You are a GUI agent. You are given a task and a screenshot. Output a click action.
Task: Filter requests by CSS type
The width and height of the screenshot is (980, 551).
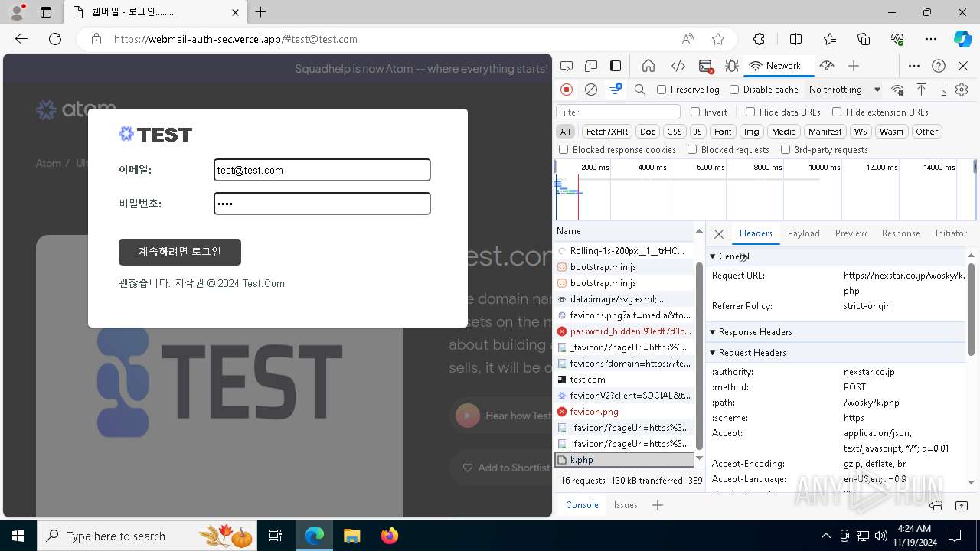point(674,132)
